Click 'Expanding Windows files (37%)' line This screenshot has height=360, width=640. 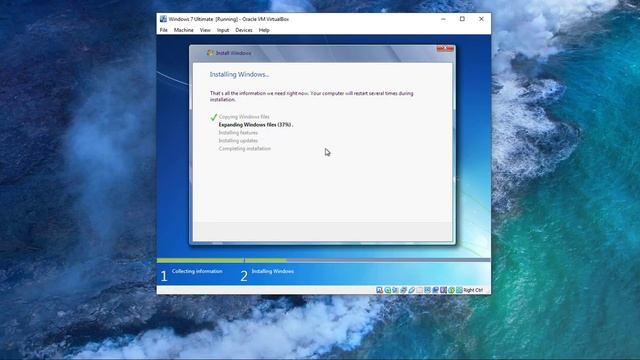256,125
